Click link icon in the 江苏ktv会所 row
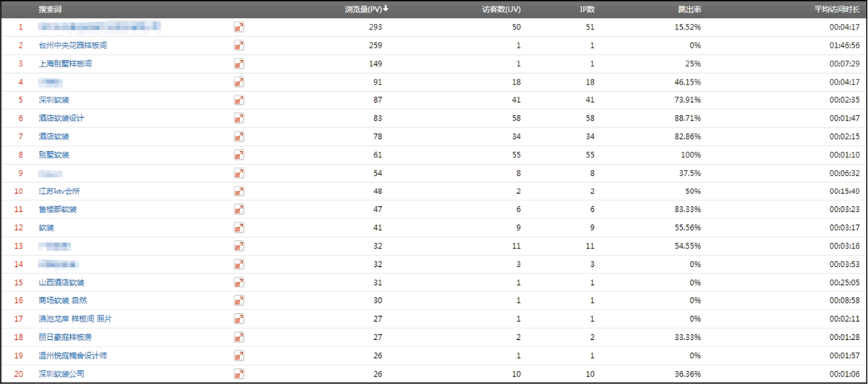868x384 pixels. pyautogui.click(x=239, y=192)
